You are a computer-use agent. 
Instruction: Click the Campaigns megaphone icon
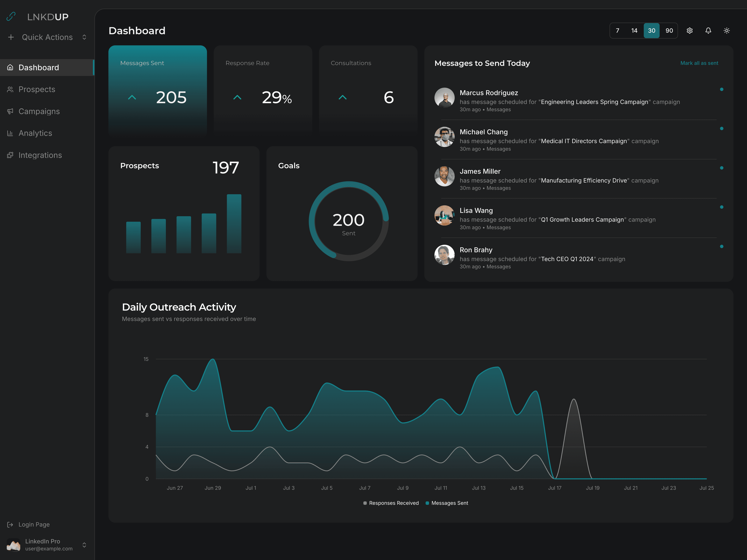click(10, 111)
